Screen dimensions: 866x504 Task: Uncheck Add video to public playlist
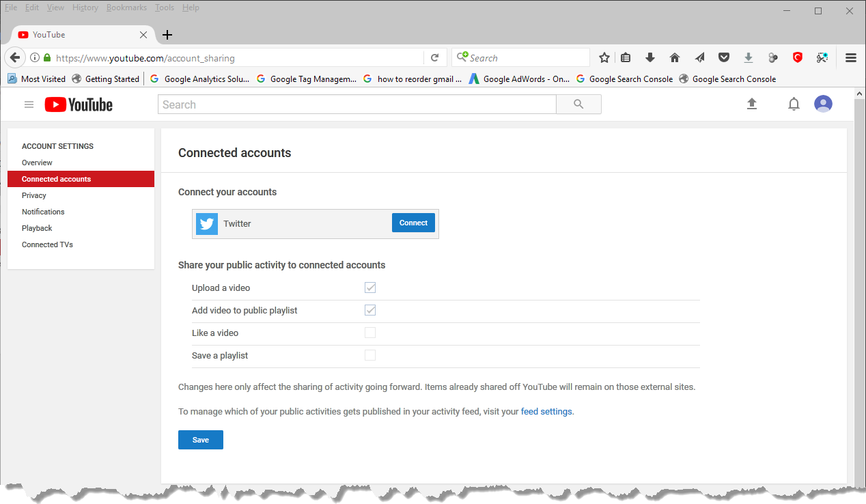tap(370, 310)
